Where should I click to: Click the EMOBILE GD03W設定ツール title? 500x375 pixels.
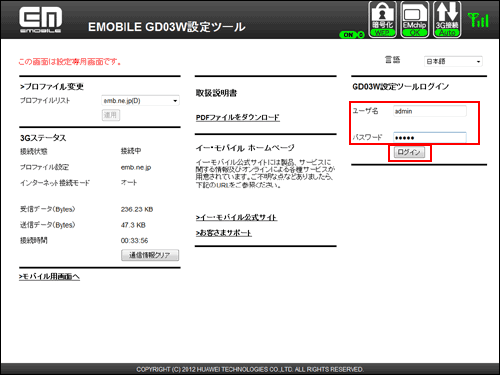coord(167,27)
